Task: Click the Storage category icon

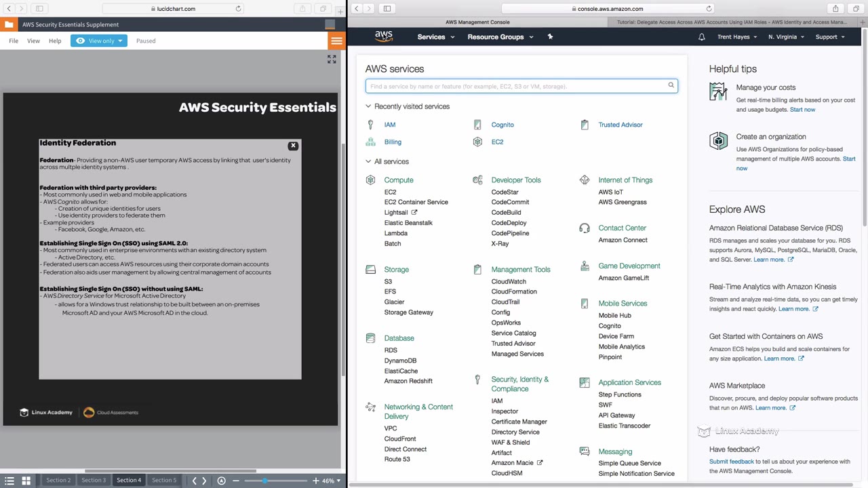Action: (370, 270)
